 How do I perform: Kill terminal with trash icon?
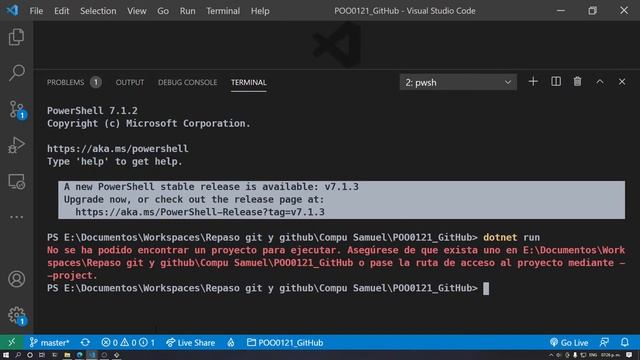[x=578, y=82]
